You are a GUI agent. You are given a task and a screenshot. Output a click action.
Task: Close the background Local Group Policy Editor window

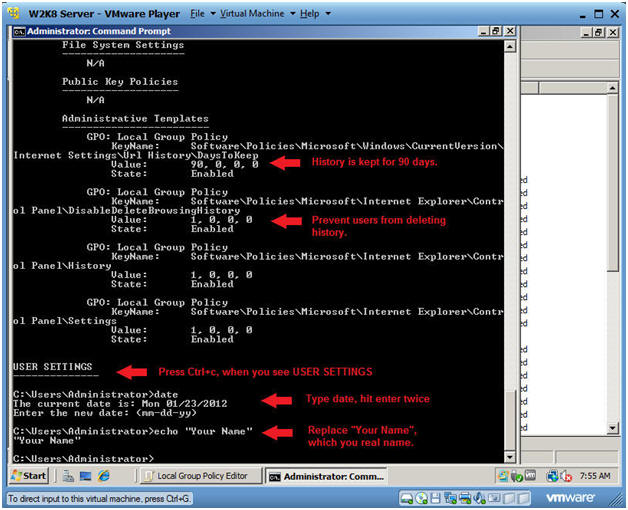pyautogui.click(x=613, y=32)
